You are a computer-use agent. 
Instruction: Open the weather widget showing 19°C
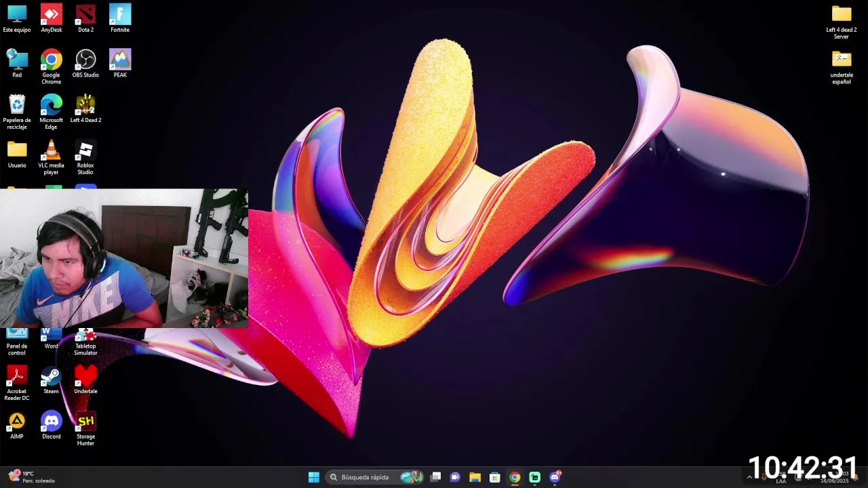(x=31, y=477)
